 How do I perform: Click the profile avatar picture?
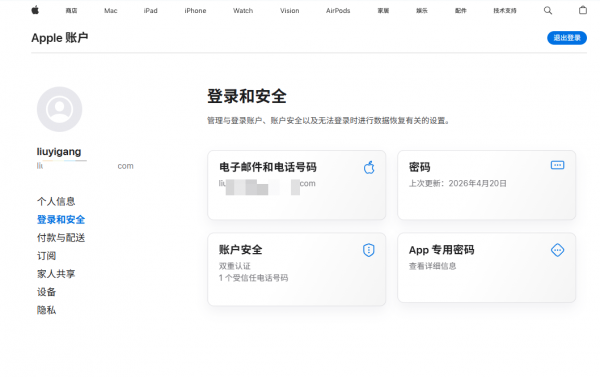click(59, 109)
